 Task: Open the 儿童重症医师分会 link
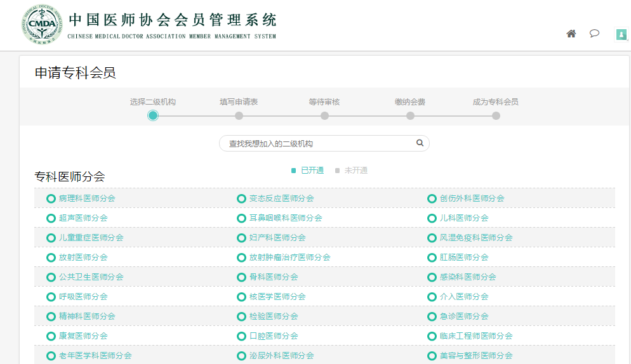[x=91, y=238]
